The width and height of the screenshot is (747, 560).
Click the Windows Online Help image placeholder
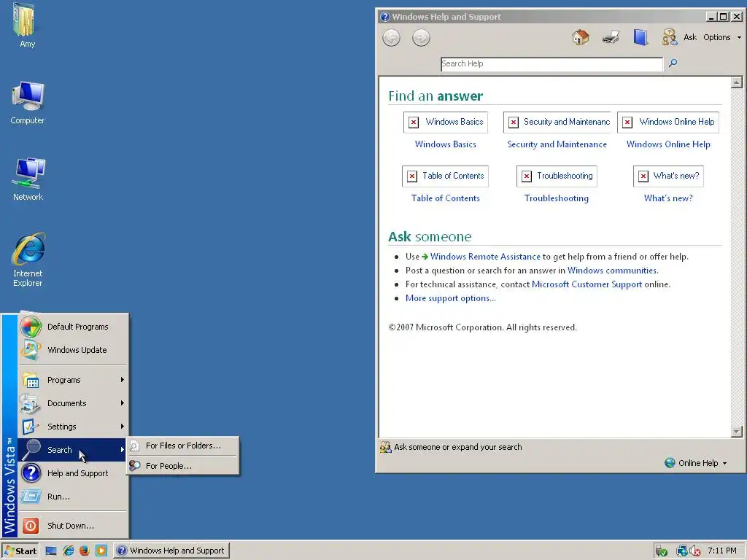click(668, 122)
